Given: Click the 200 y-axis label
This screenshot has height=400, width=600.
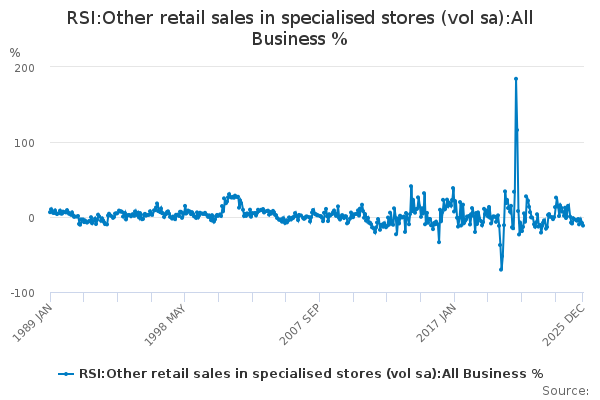Looking at the screenshot, I should point(24,67).
